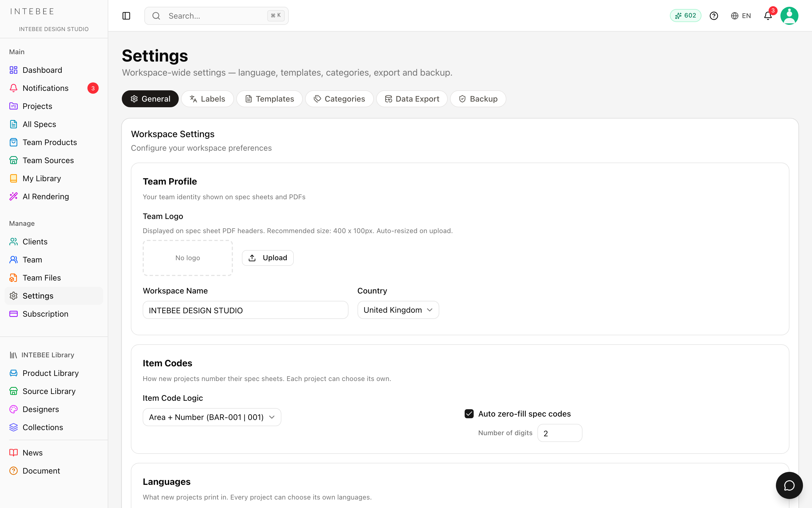
Task: Open the credits badge showing 602
Action: [685, 16]
